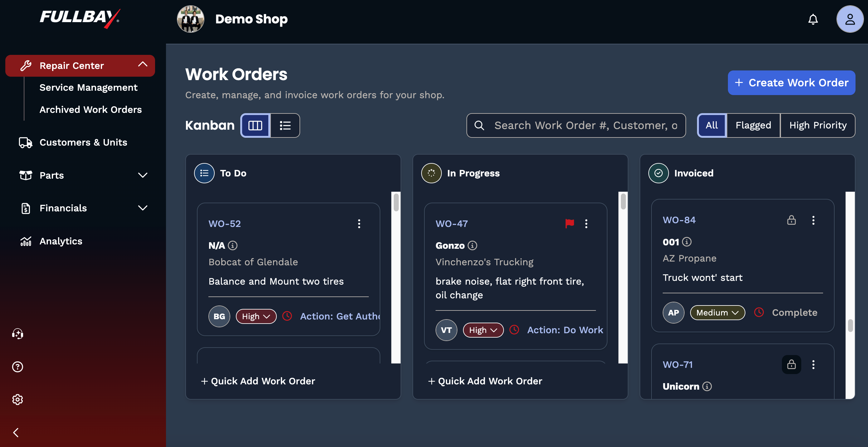868x447 pixels.
Task: Click the Customers & Units truck icon
Action: [26, 142]
